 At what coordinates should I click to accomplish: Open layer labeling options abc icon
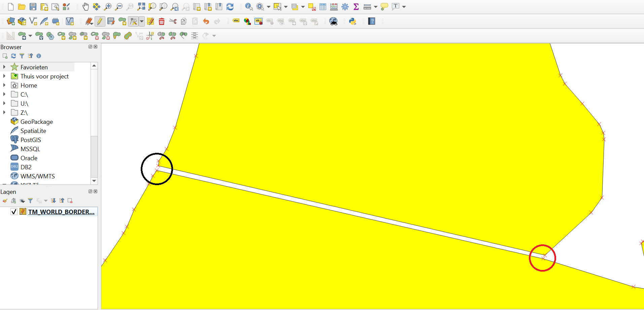point(236,21)
